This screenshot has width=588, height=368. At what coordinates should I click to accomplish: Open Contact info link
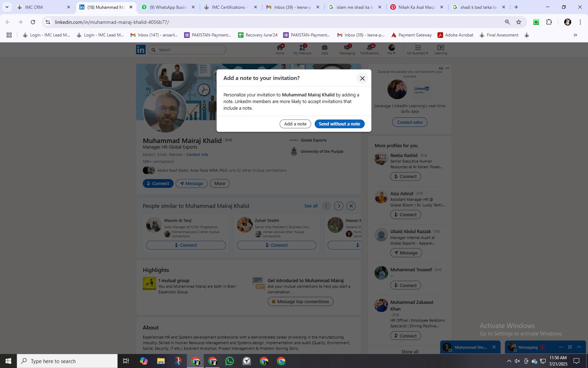coord(197,155)
